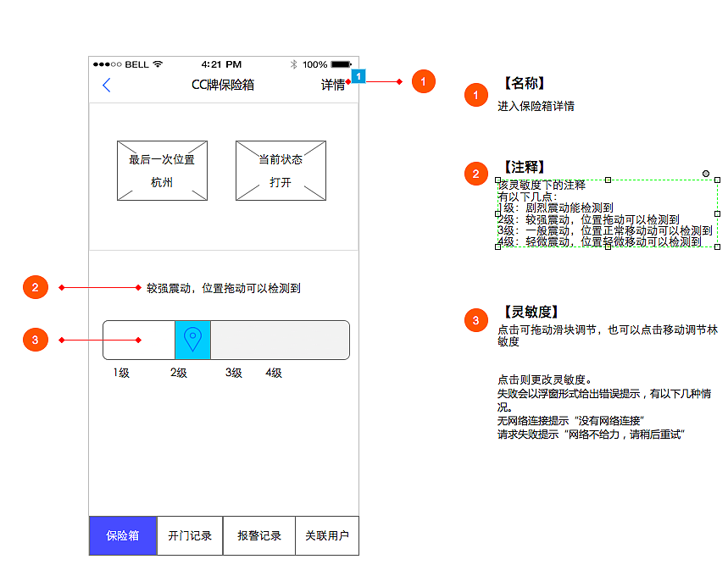Switch to the 关联用户 tab
The width and height of the screenshot is (728, 587).
[x=327, y=535]
